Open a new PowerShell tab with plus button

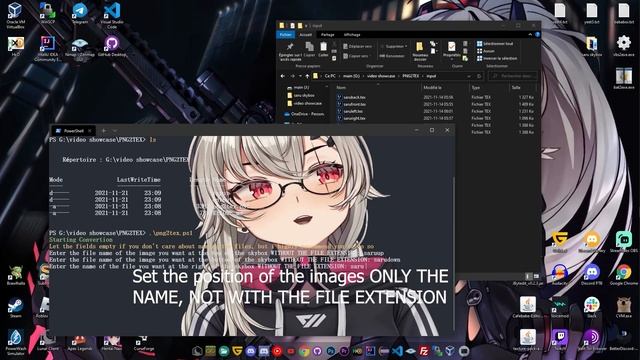pos(104,131)
